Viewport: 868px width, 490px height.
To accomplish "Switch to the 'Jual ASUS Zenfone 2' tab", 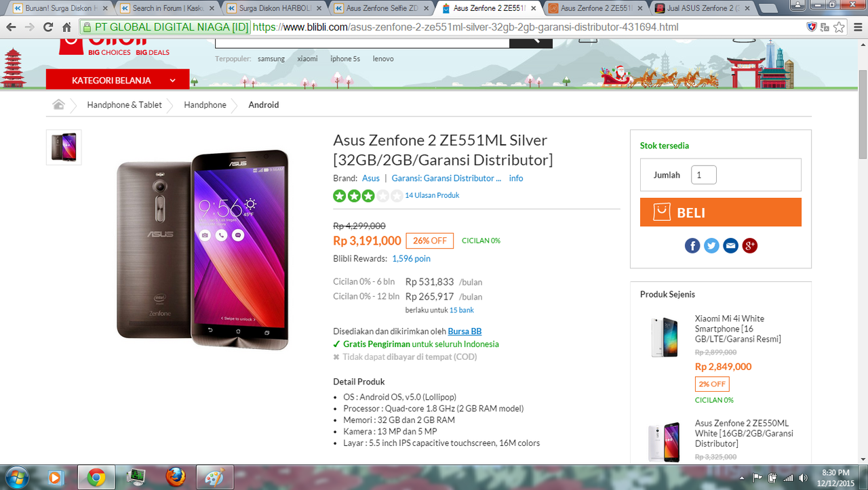I will click(x=703, y=8).
